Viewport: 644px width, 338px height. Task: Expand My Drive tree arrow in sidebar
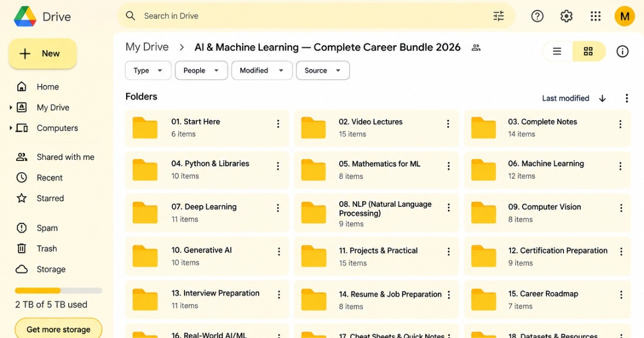click(x=11, y=108)
